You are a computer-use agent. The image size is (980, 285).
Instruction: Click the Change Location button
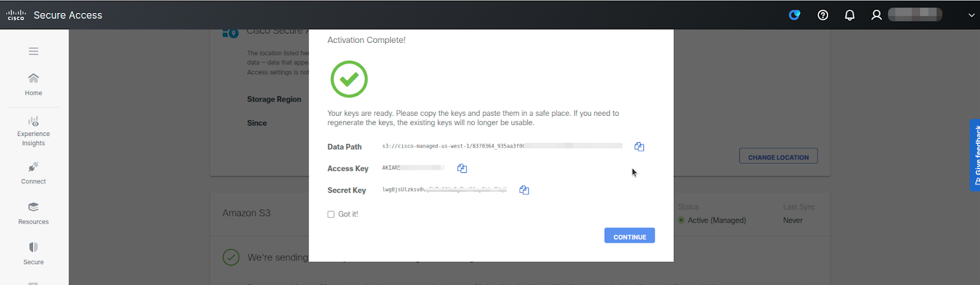point(778,156)
